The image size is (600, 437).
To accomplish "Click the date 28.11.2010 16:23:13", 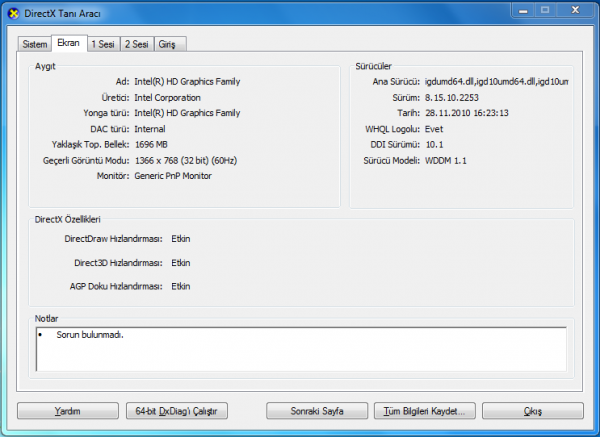I will point(467,113).
